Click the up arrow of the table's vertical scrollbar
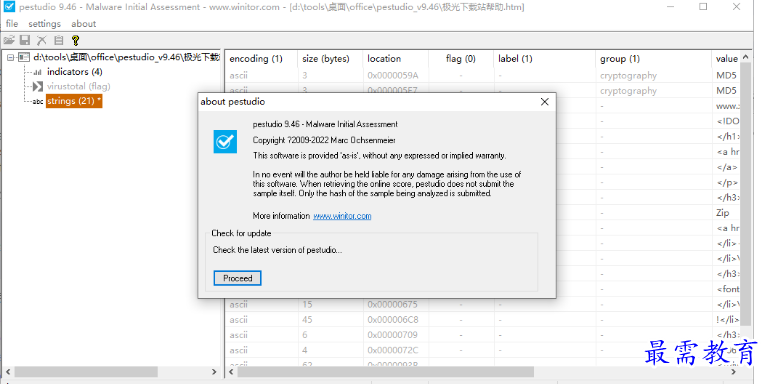Viewport: 766px width, 384px height. pos(745,57)
